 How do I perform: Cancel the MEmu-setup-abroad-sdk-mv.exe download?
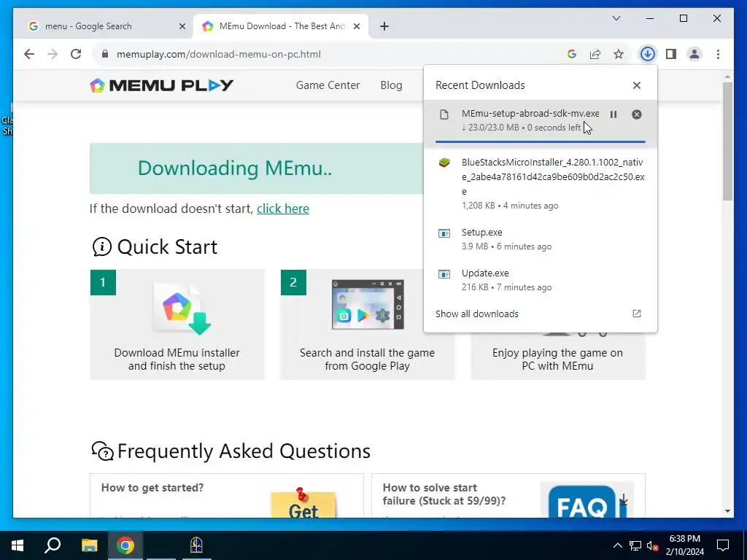tap(636, 114)
